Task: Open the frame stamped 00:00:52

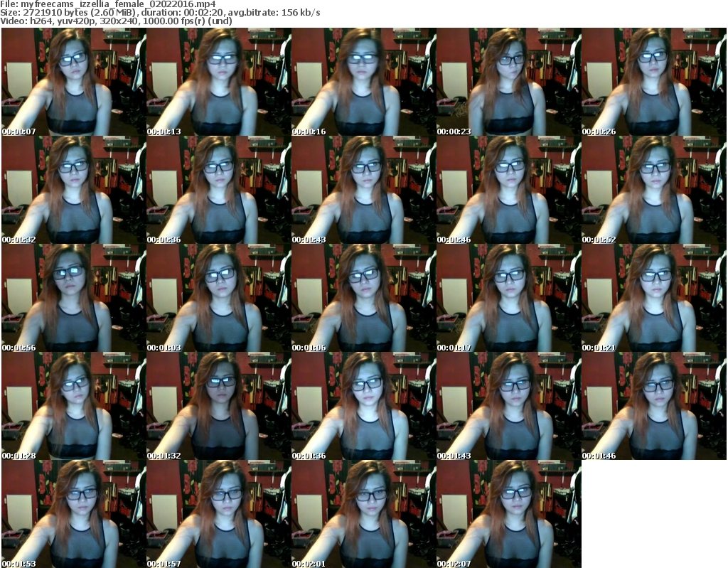Action: pos(654,190)
